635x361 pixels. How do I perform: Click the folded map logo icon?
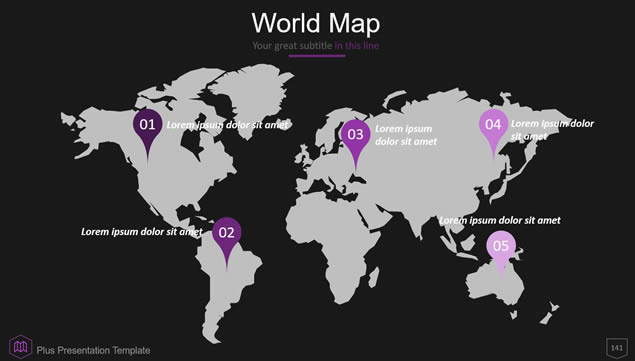point(21,347)
